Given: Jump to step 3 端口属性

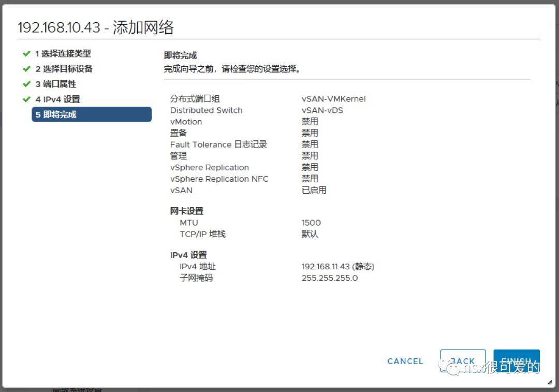Looking at the screenshot, I should 55,84.
